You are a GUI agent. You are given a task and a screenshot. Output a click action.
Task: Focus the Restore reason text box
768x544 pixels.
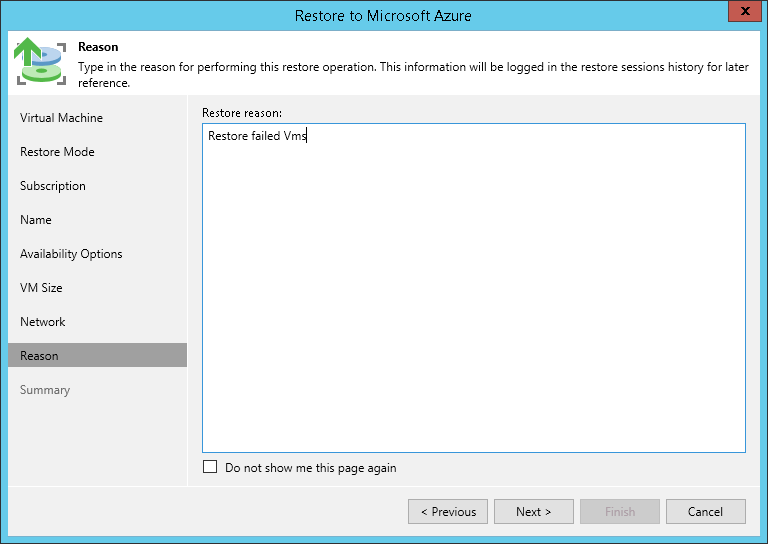[474, 288]
